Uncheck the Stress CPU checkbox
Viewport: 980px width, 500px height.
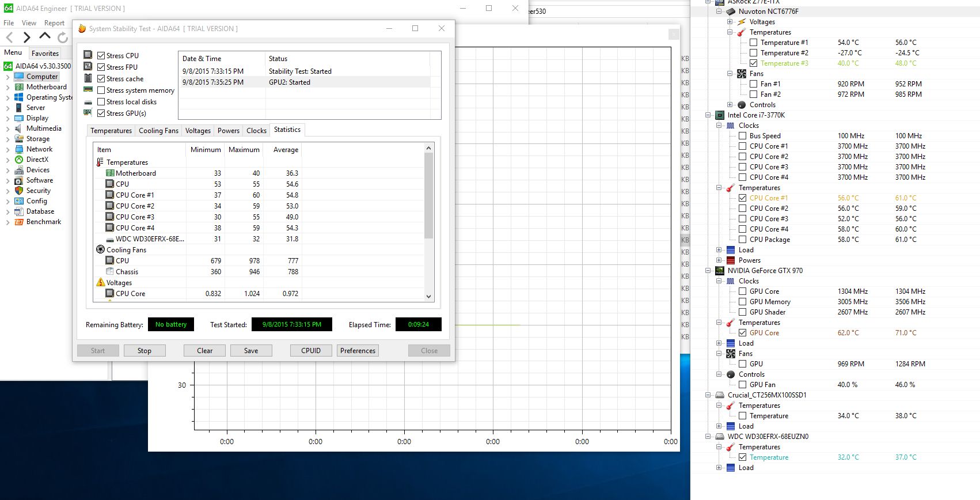[101, 56]
